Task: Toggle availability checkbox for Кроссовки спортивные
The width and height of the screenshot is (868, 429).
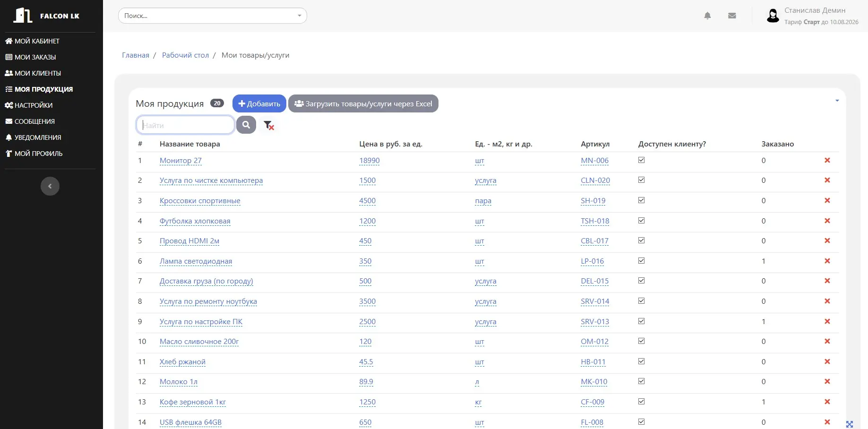Action: click(641, 200)
